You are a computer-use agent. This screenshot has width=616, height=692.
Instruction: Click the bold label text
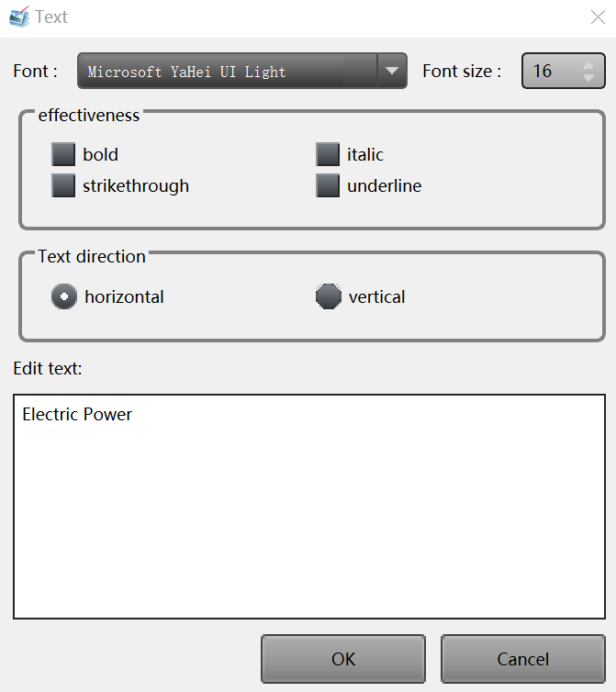click(100, 154)
